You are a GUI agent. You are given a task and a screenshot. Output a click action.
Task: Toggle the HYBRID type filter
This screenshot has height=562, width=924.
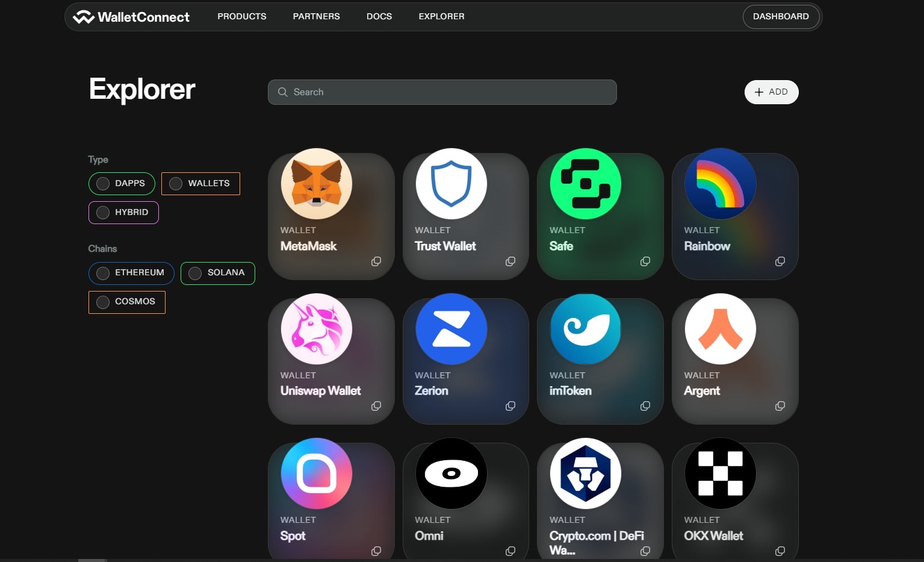123,213
